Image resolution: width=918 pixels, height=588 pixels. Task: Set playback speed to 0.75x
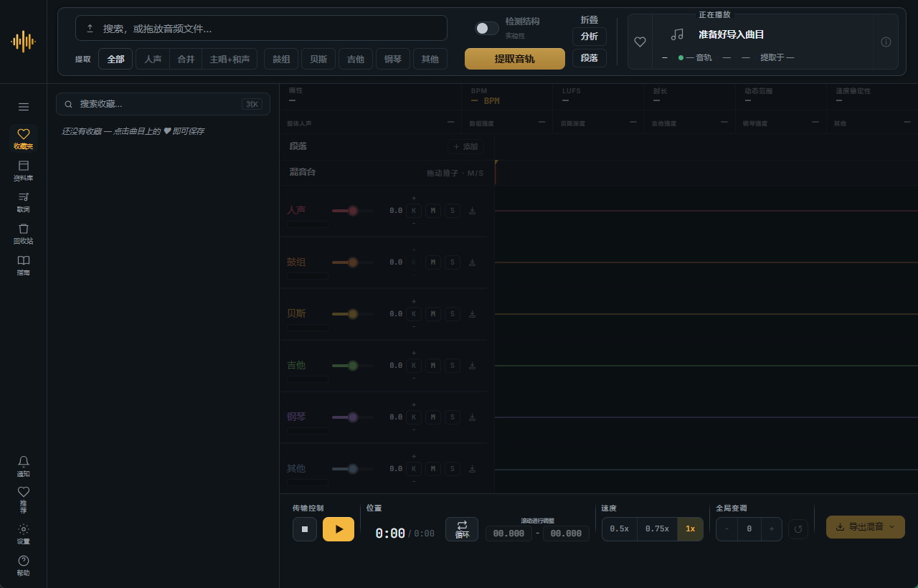pyautogui.click(x=657, y=529)
